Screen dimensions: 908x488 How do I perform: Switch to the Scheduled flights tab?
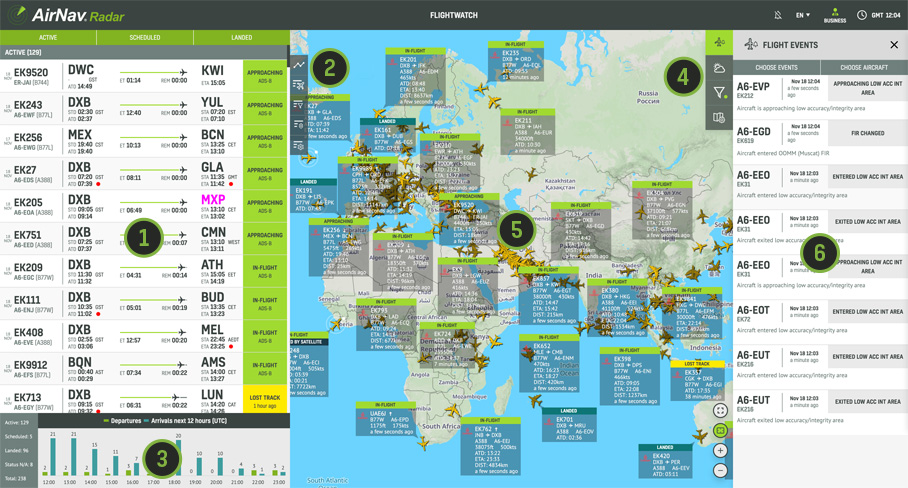pos(145,37)
